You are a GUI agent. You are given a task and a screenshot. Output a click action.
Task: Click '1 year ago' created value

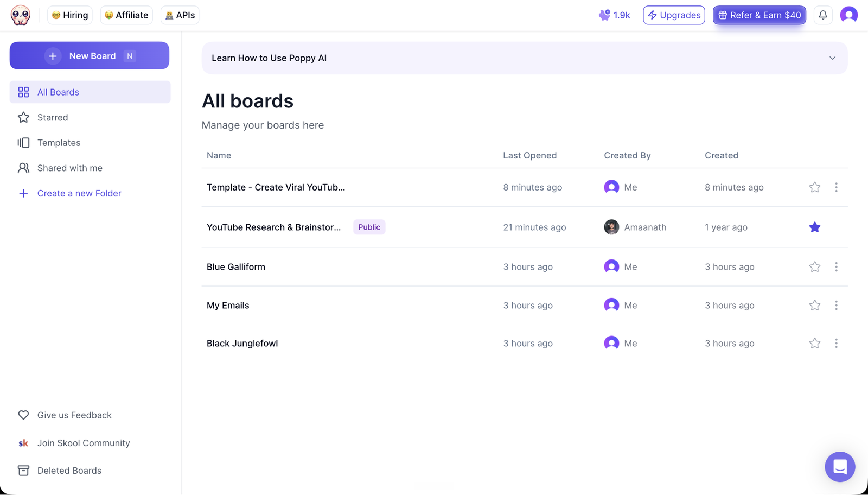click(726, 227)
